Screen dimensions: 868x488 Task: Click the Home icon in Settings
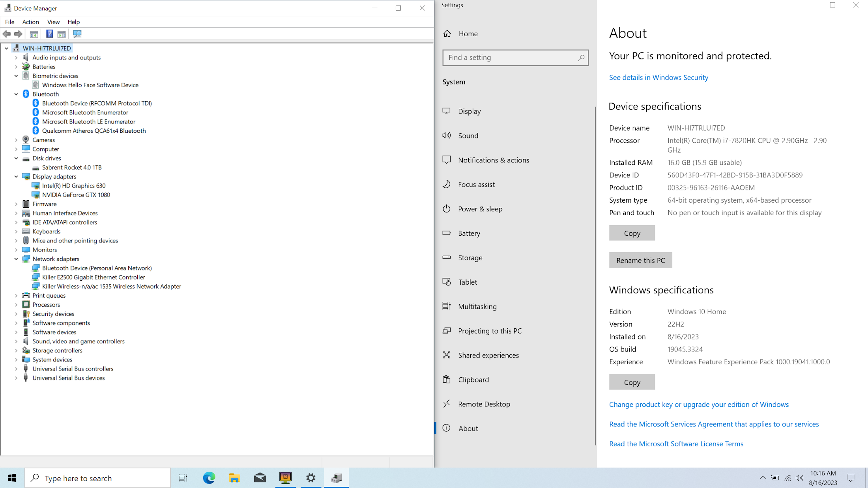[447, 34]
